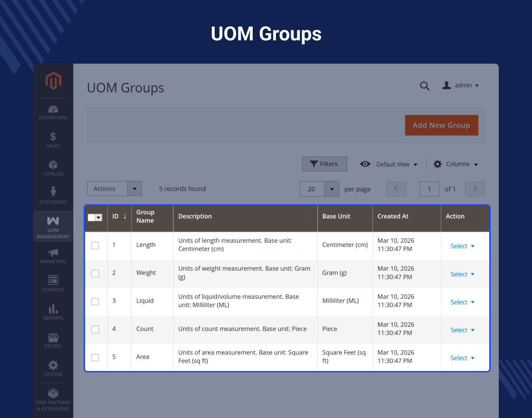Open Select action for Weight row
This screenshot has width=532, height=418.
tap(462, 274)
